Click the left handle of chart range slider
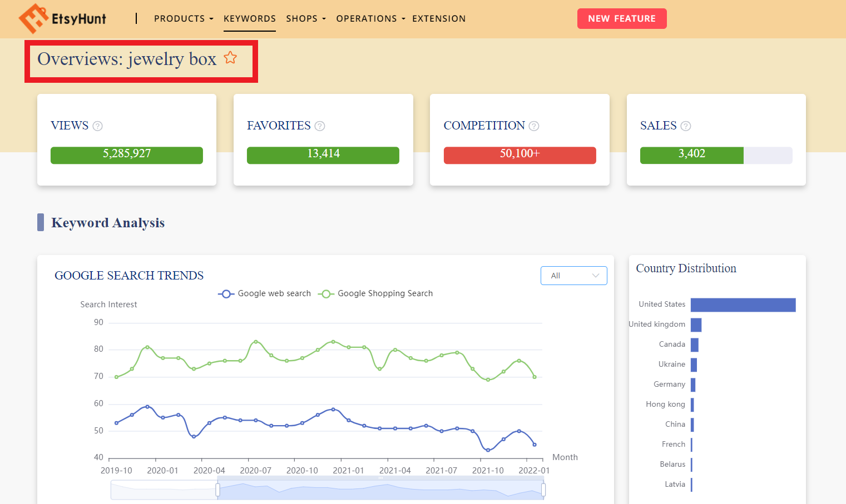The height and width of the screenshot is (504, 846). pyautogui.click(x=217, y=490)
